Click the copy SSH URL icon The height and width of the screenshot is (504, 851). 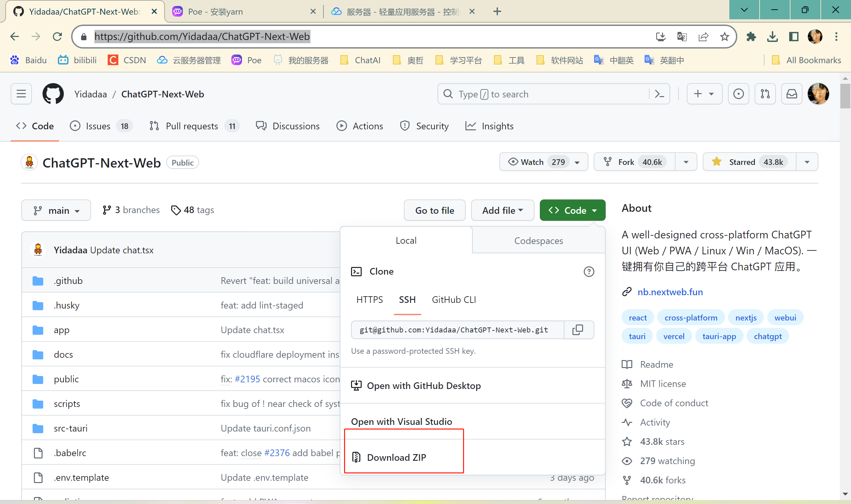click(579, 330)
